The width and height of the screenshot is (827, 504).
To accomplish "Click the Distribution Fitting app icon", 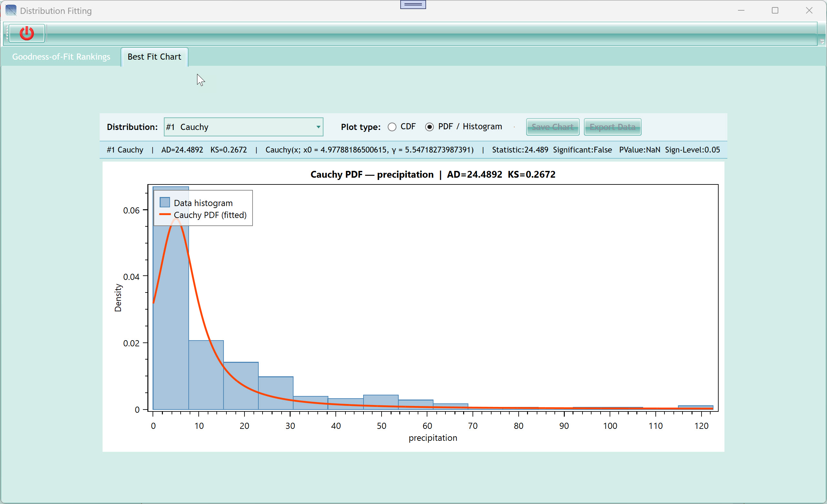I will (x=11, y=10).
